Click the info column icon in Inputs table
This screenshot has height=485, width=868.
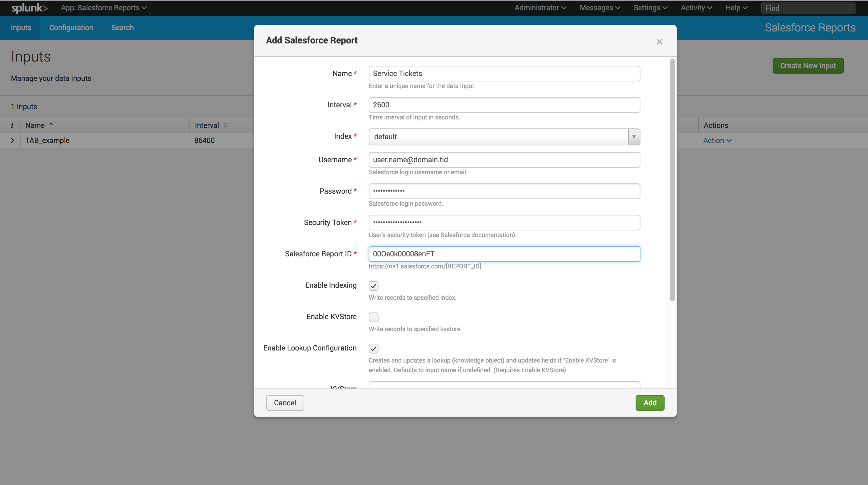tap(12, 125)
